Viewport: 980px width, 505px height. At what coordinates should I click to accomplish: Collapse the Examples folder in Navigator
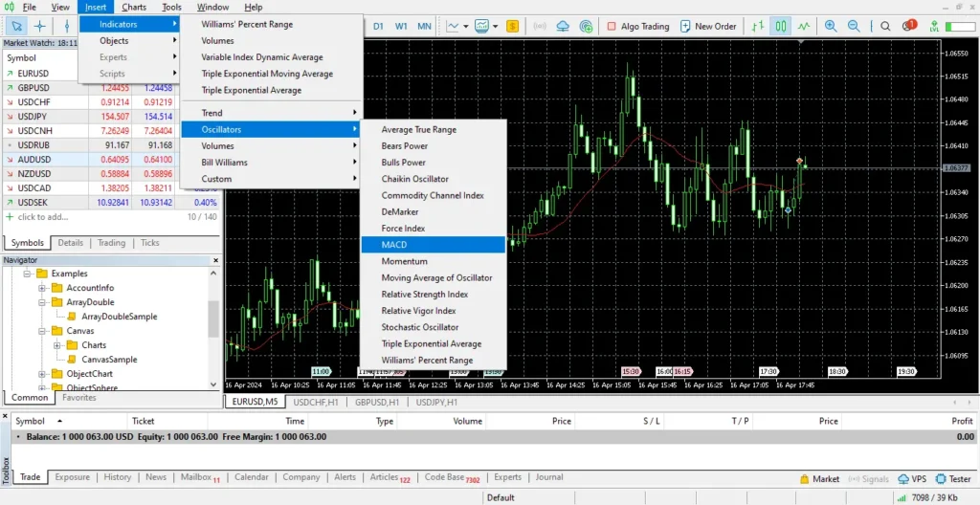coord(27,274)
